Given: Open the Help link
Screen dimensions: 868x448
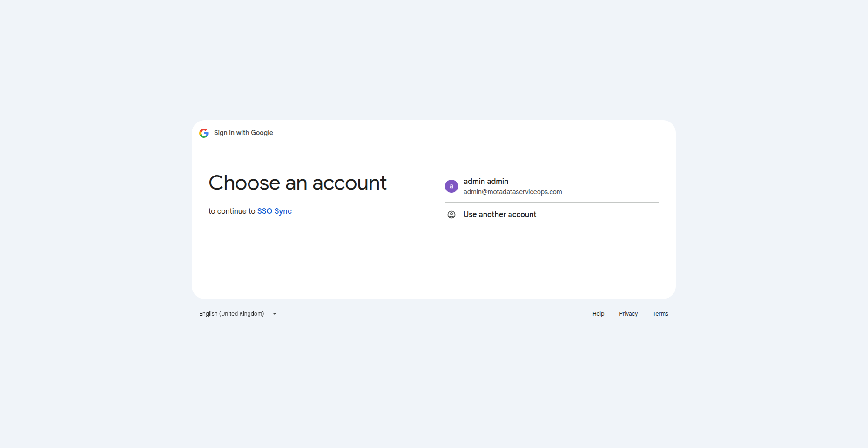Looking at the screenshot, I should [598, 314].
